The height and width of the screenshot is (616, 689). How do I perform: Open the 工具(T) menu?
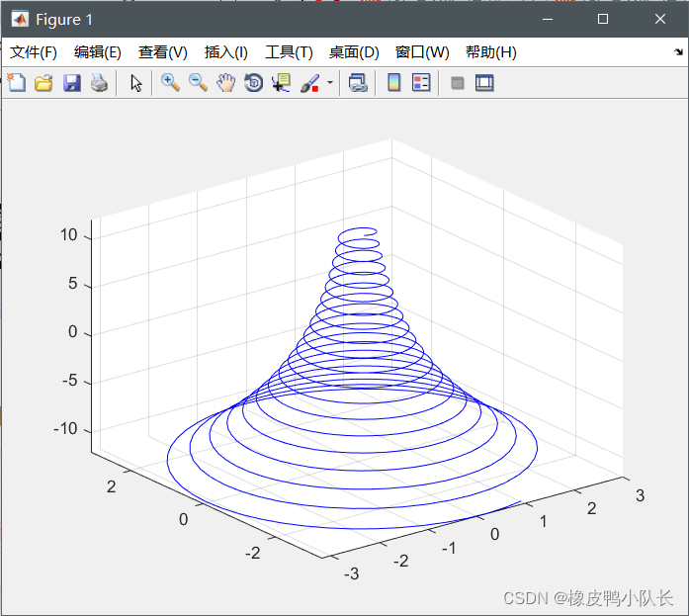click(289, 52)
